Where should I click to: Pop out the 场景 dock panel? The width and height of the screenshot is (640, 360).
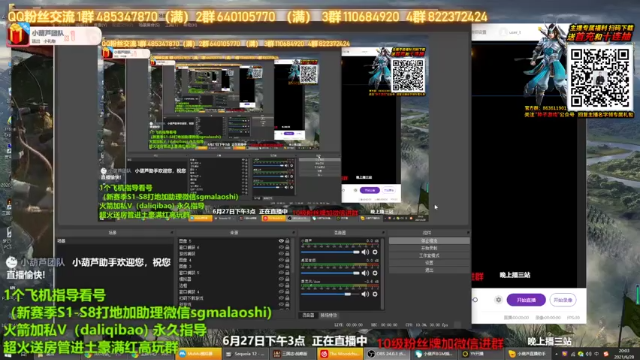(x=171, y=233)
